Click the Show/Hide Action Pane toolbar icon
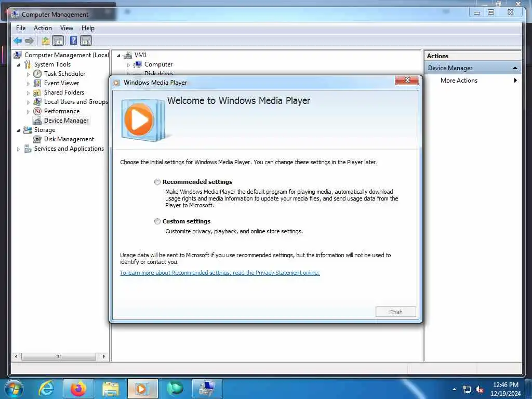 86,41
